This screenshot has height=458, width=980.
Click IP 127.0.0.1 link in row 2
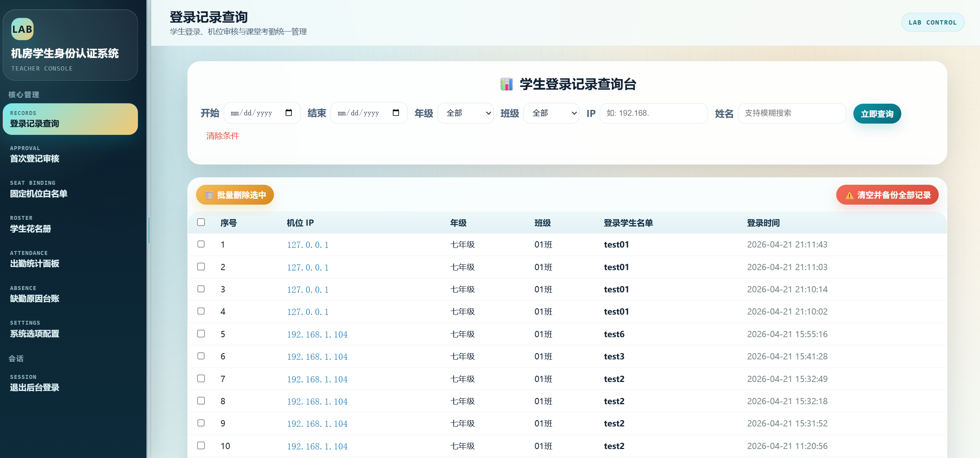(x=308, y=267)
